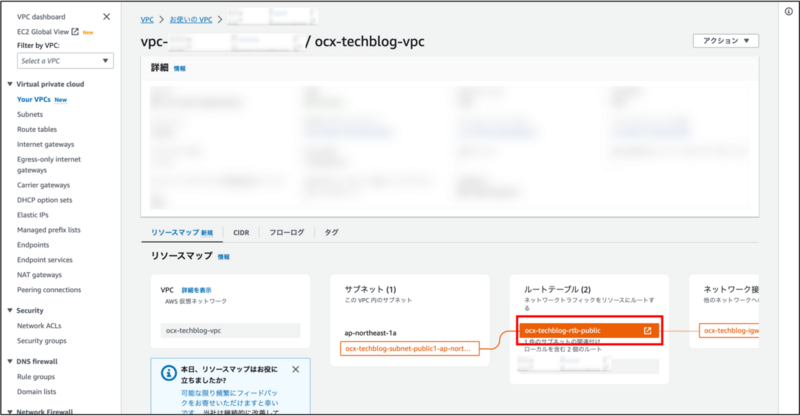Click the ap-northeast-1a availability zone label
The height and width of the screenshot is (416, 800).
370,333
